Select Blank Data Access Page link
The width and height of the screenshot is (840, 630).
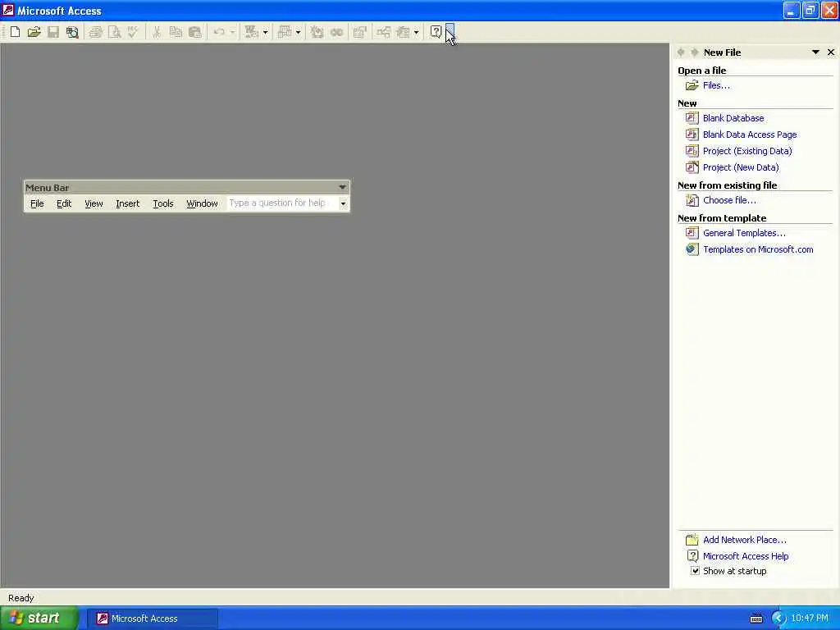tap(750, 135)
